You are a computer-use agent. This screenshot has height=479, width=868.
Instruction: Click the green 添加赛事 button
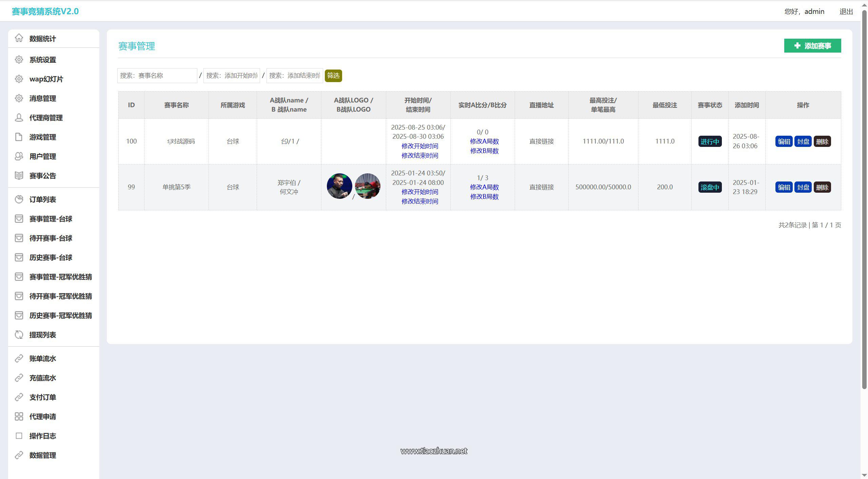point(812,46)
